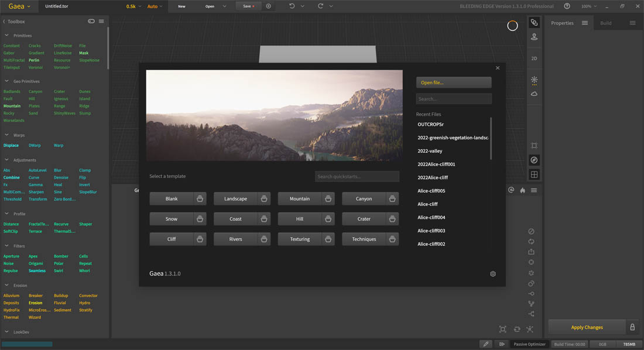The image size is (644, 350).
Task: Open dialog settings with the gear icon
Action: click(493, 274)
